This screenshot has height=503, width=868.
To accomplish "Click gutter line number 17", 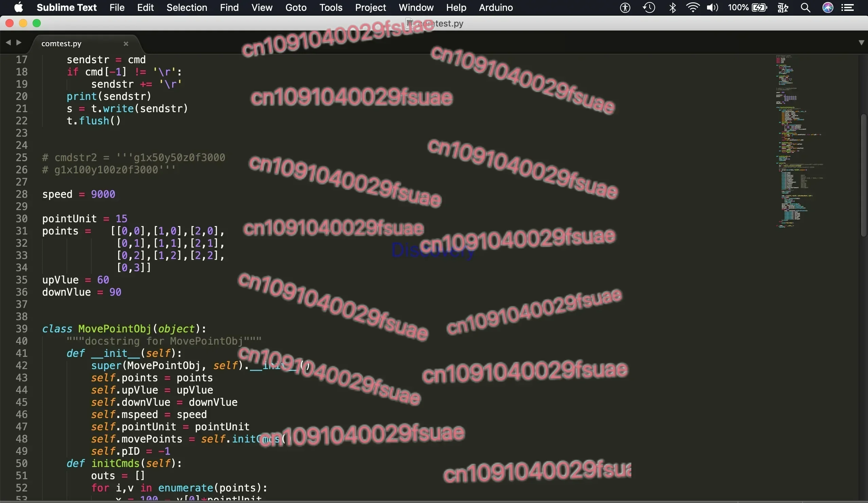I will click(21, 59).
